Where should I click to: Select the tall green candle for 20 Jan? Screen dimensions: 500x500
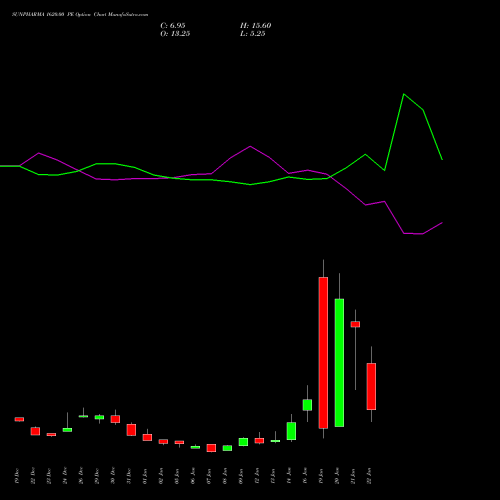pos(339,363)
